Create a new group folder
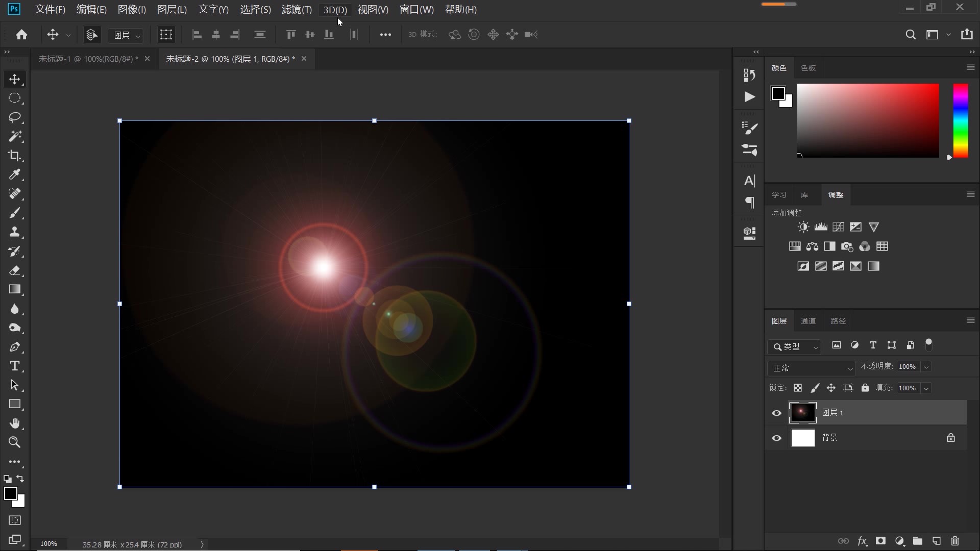The width and height of the screenshot is (980, 551). point(918,541)
